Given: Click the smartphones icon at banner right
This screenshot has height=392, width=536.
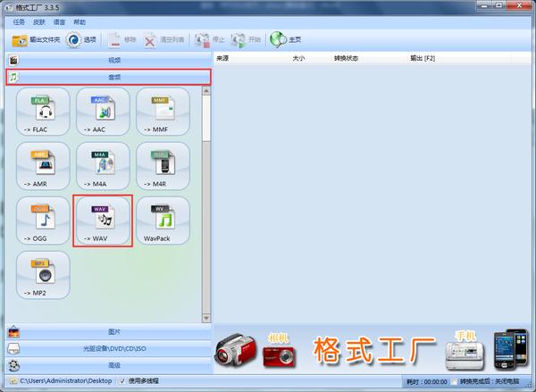Looking at the screenshot, I should point(511,349).
